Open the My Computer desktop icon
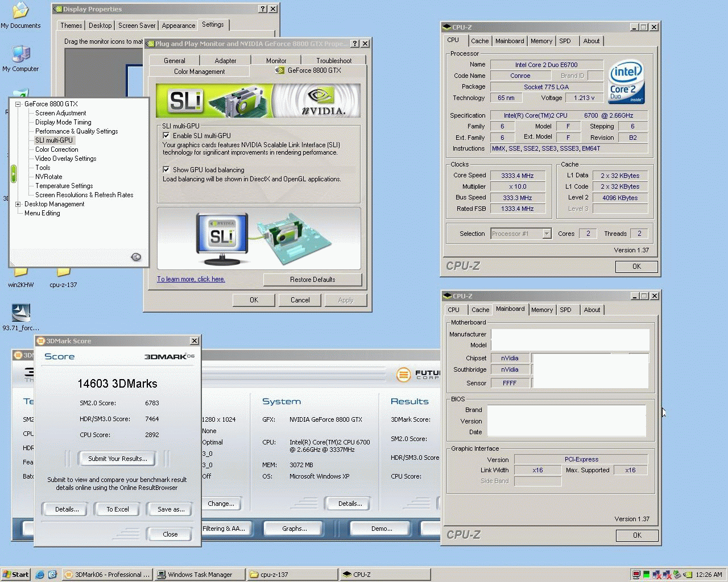728x582 pixels. [20, 59]
